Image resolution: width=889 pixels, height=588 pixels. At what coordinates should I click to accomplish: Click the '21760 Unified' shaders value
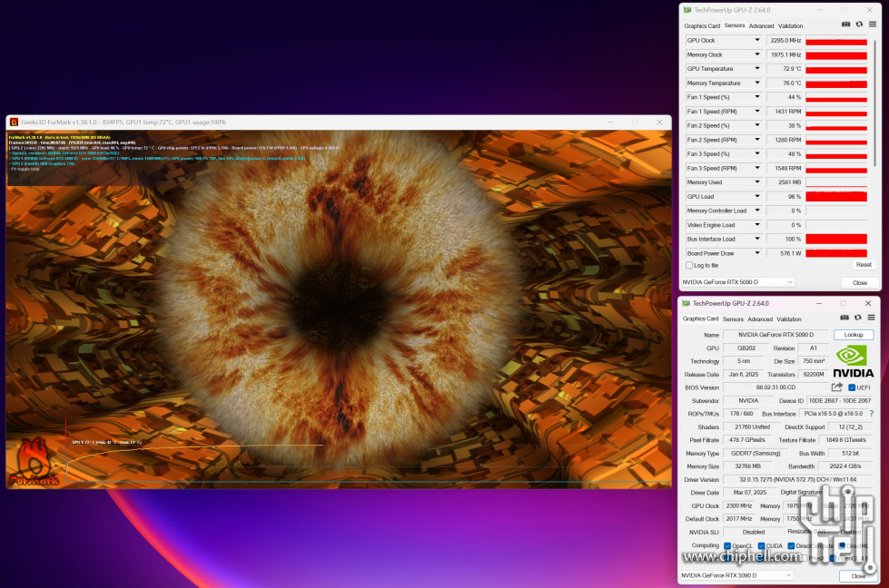pos(752,427)
